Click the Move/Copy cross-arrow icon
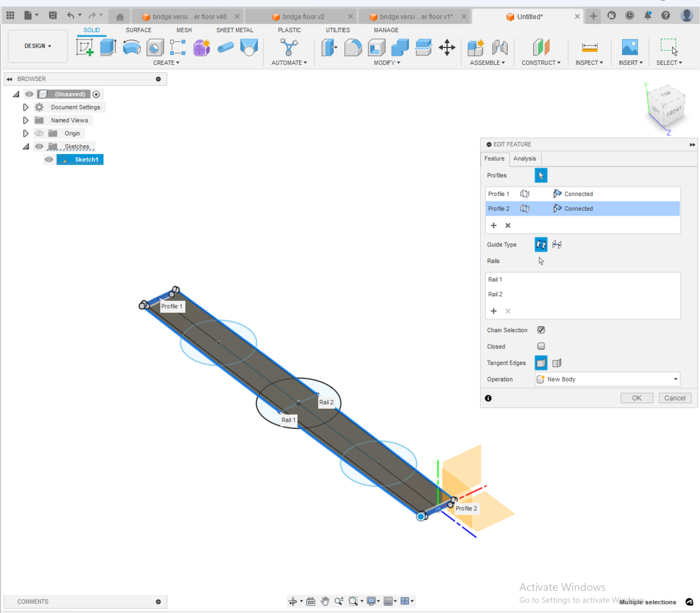Viewport: 700px width, 613px height. pyautogui.click(x=447, y=47)
